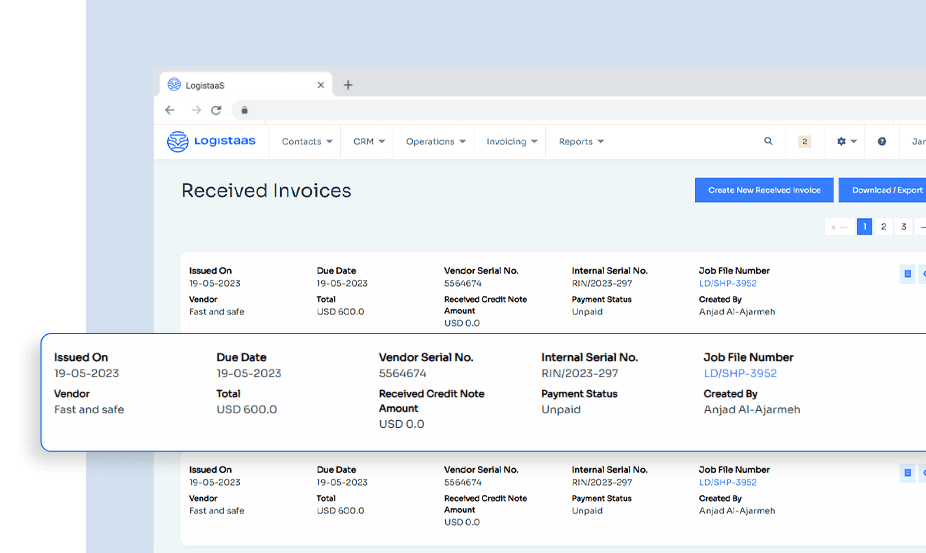This screenshot has height=553, width=926.
Task: Click the browser forward arrow
Action: pos(196,110)
